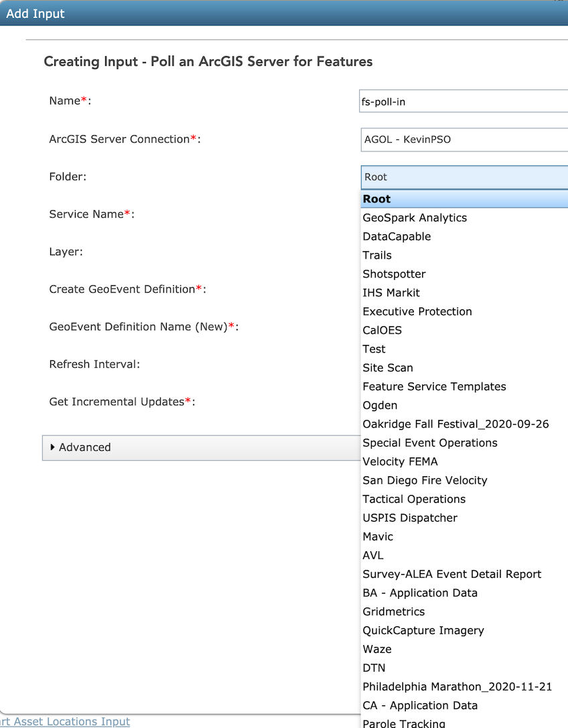Click the Name input field fs-poll-in

pos(464,101)
